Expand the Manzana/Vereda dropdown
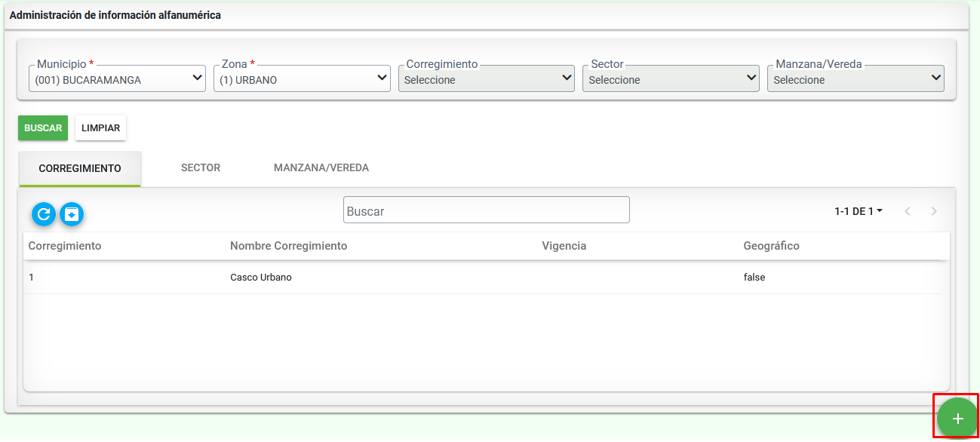This screenshot has height=442, width=980. (x=856, y=79)
